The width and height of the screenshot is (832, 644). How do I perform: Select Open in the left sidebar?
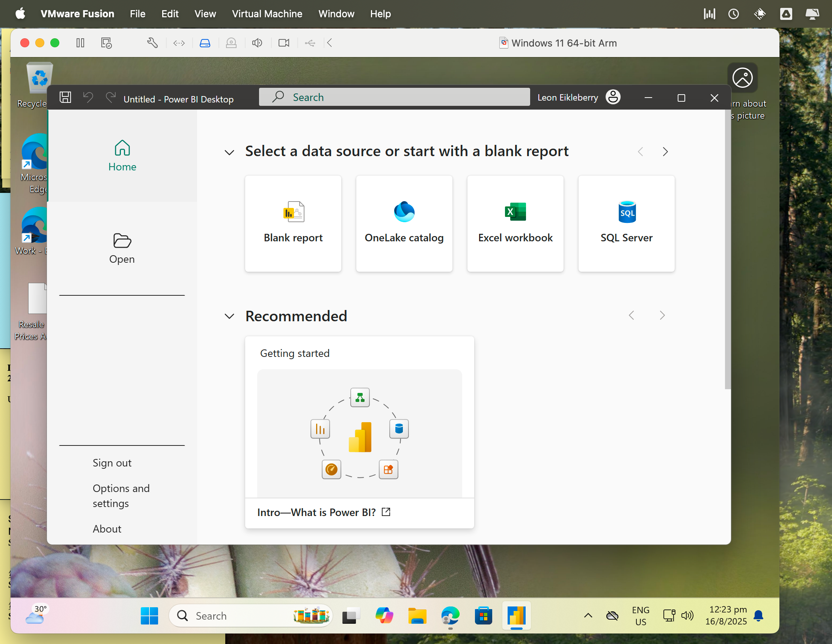pos(122,248)
